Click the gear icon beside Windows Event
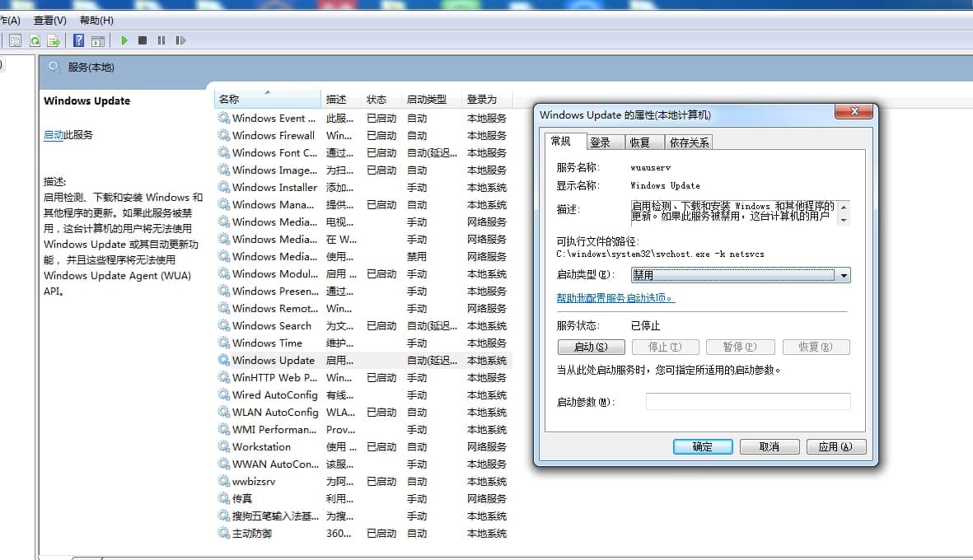973x560 pixels. [223, 117]
